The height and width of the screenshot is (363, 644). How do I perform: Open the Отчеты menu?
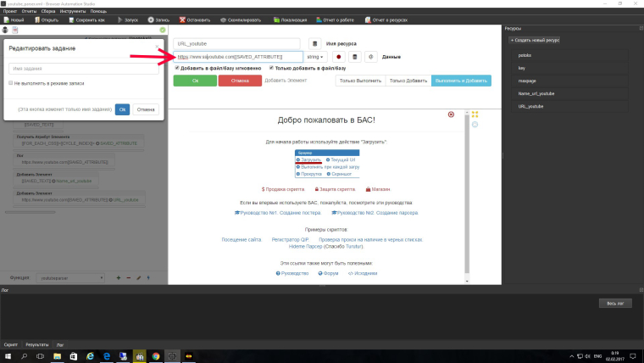29,11
